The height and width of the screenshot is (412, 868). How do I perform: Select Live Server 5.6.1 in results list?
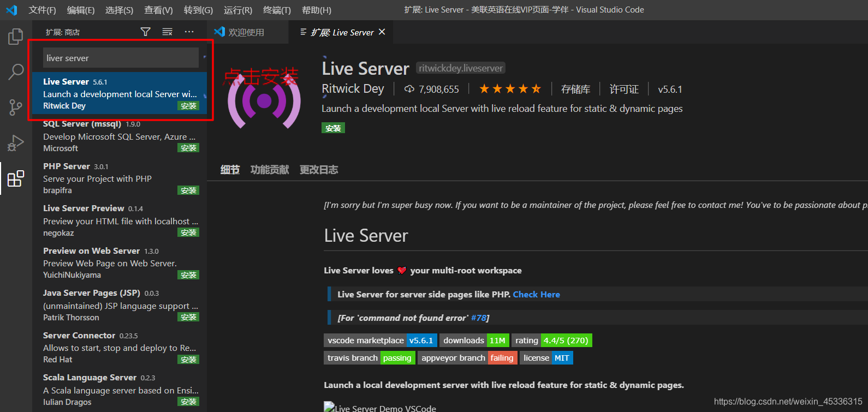pos(120,93)
